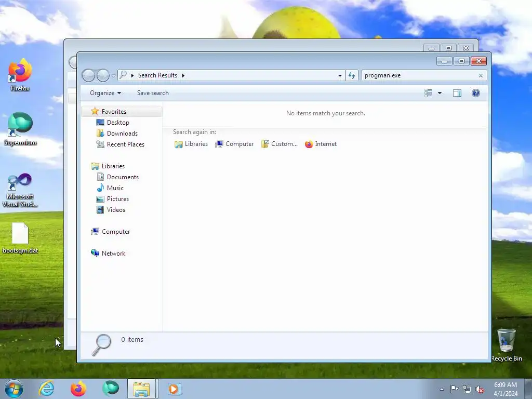Open the Pictures library
This screenshot has width=532, height=399.
[118, 199]
